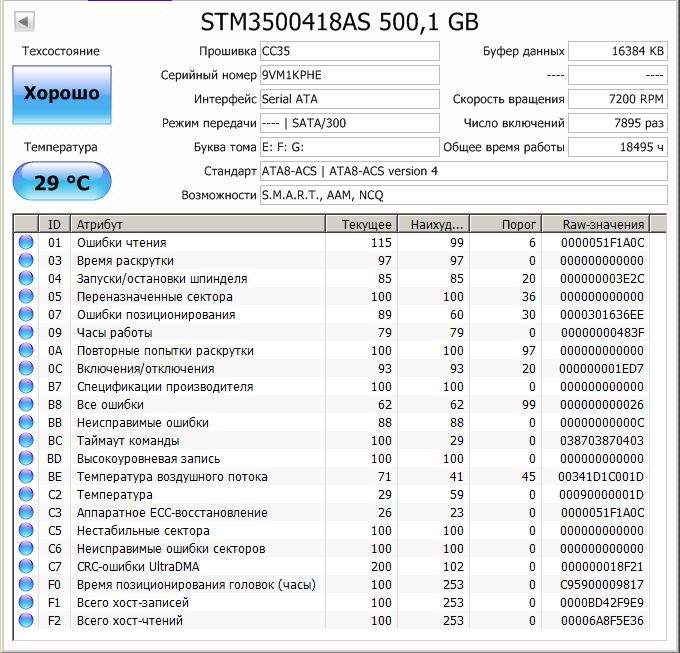The width and height of the screenshot is (680, 653).
Task: Click the 29 °C temperature indicator
Action: [x=62, y=182]
